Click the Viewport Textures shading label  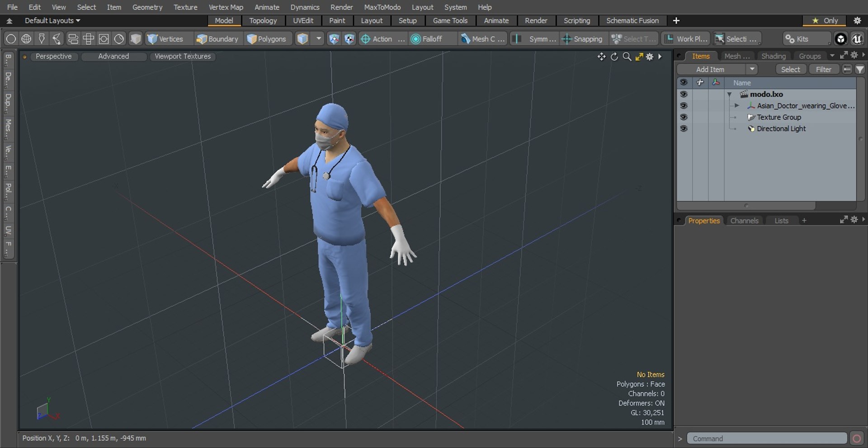183,57
